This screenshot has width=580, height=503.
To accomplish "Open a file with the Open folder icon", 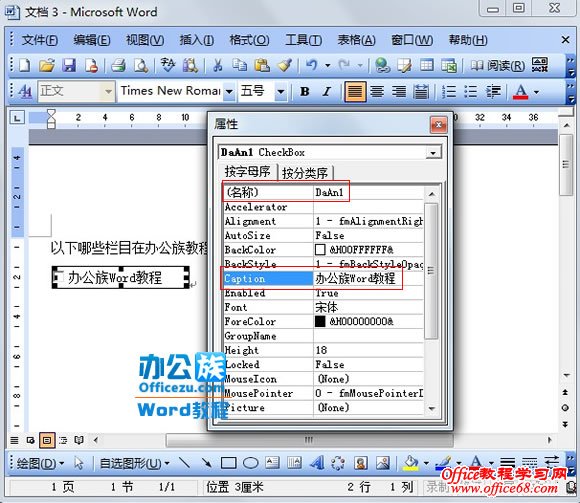I will tap(47, 65).
